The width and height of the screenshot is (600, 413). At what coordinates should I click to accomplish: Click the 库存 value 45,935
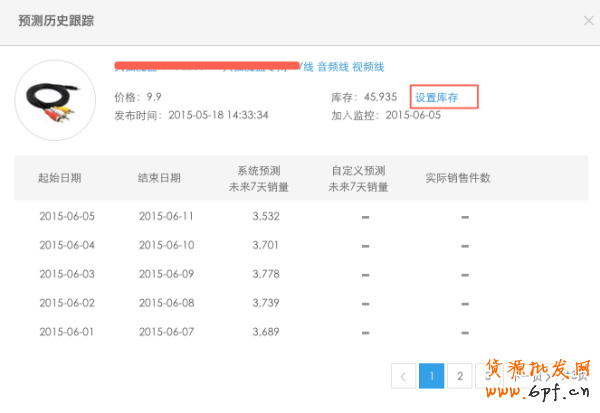click(381, 97)
